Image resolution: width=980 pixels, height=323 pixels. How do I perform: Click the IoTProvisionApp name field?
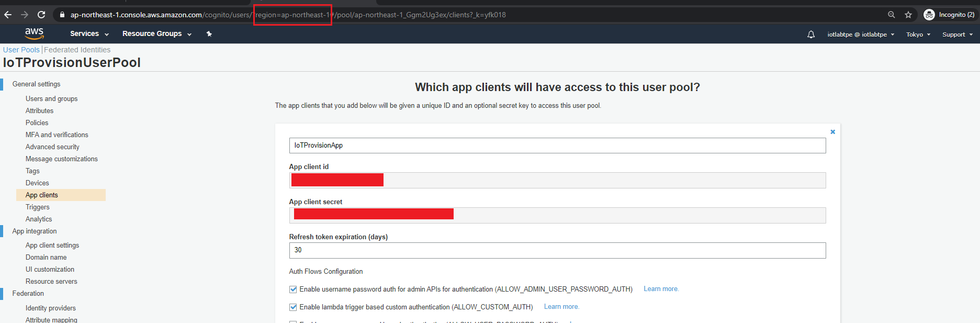557,146
